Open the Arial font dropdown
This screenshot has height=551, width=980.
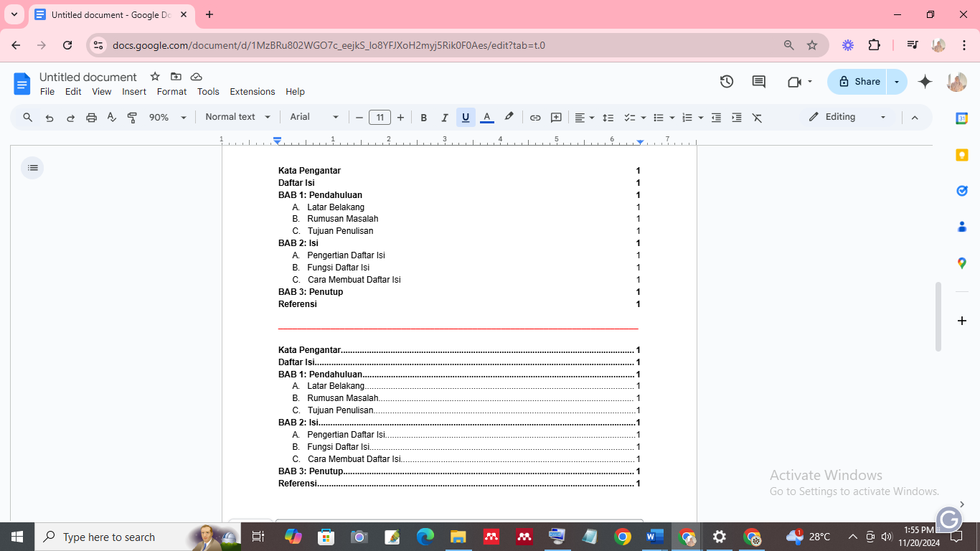[x=314, y=117]
